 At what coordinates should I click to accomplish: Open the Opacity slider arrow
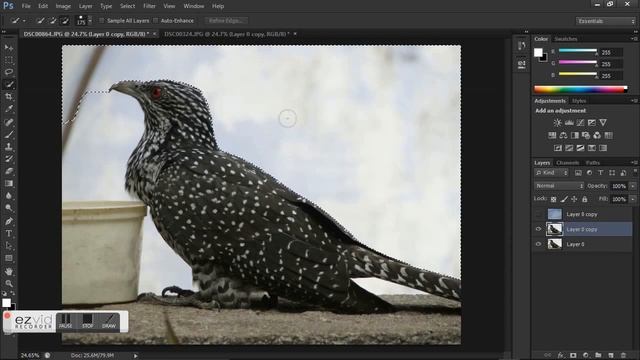pos(632,186)
